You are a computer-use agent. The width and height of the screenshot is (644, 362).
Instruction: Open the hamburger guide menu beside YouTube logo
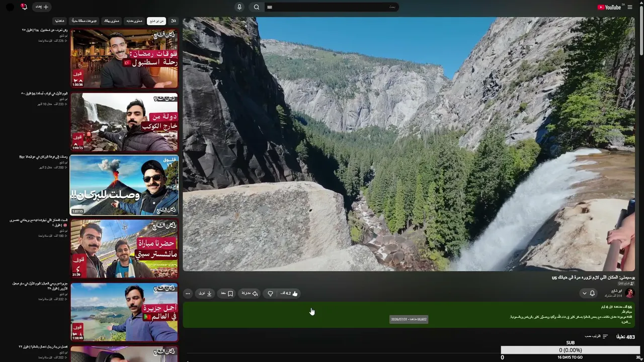click(630, 7)
